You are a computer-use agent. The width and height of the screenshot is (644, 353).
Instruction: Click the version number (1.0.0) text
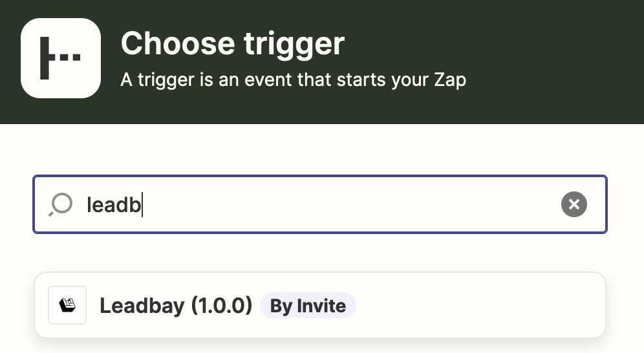click(x=222, y=306)
